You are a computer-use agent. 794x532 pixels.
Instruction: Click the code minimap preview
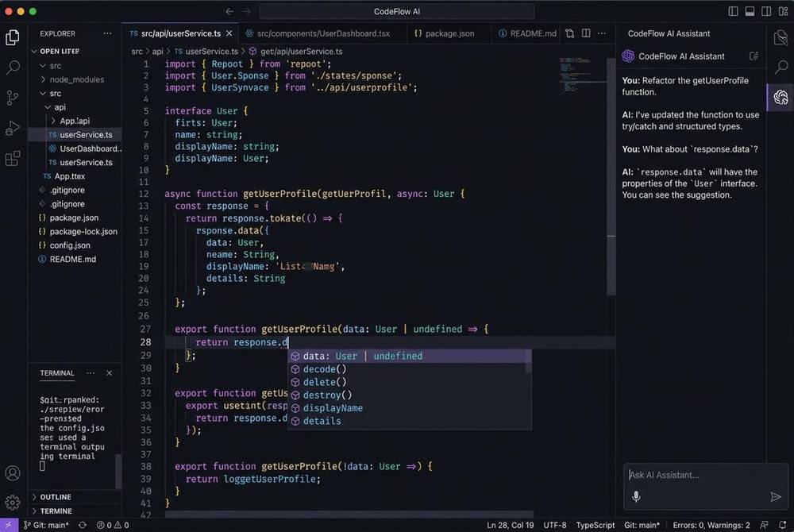click(x=582, y=76)
